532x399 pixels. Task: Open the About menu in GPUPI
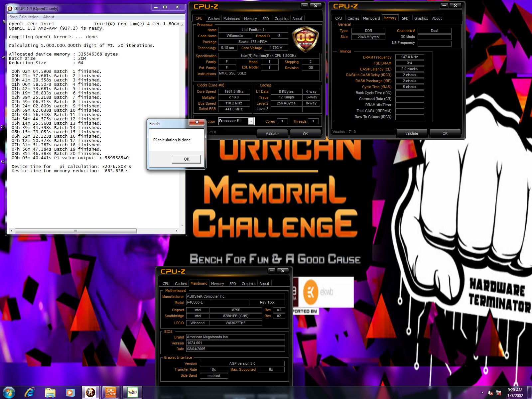[x=49, y=17]
